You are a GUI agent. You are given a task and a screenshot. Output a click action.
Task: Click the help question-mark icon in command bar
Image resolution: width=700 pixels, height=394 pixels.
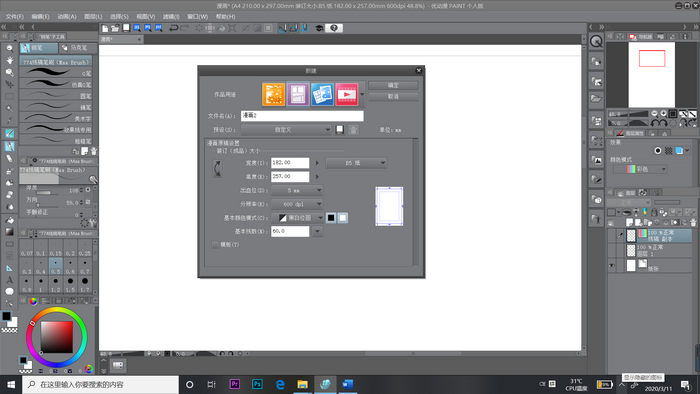click(334, 28)
